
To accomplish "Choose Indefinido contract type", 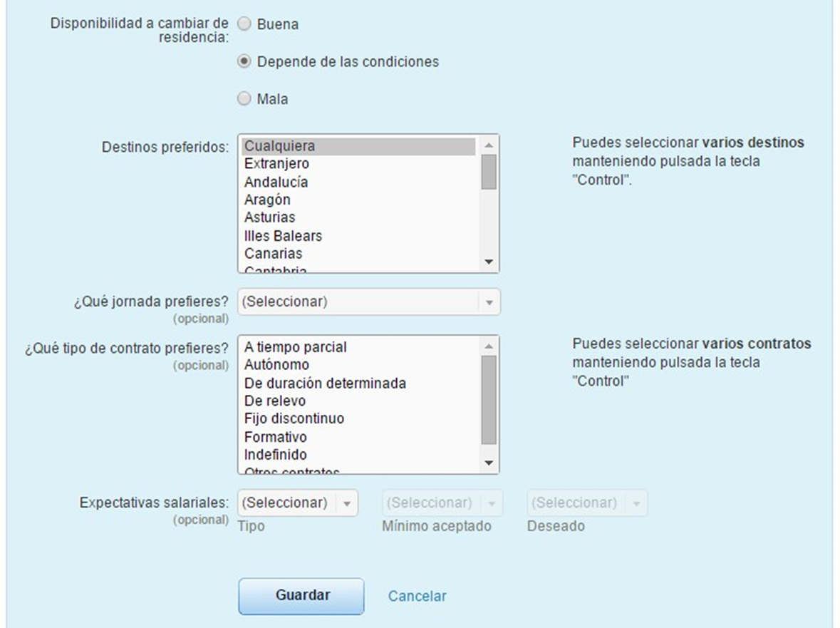I will coord(275,454).
